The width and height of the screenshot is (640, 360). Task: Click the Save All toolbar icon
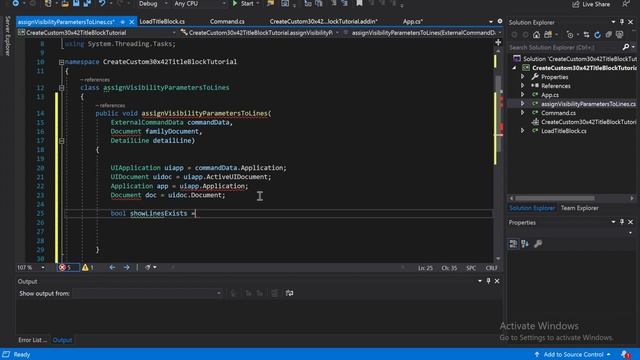point(87,4)
